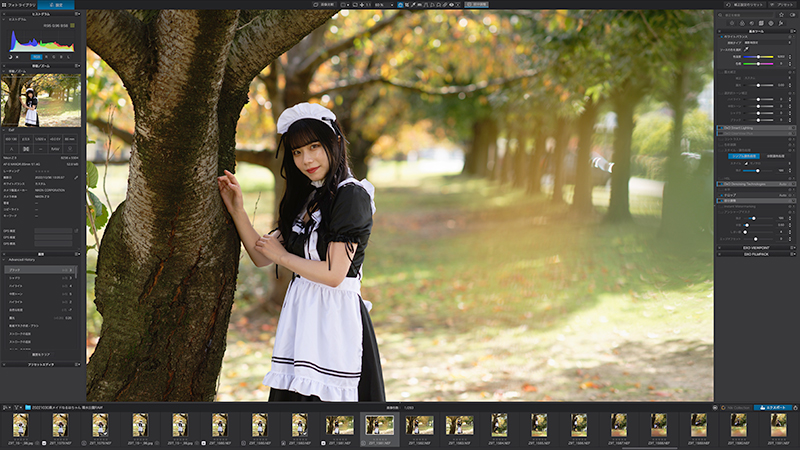
Task: Toggle the ホワイトバランス correction on or off
Action: pyautogui.click(x=721, y=37)
